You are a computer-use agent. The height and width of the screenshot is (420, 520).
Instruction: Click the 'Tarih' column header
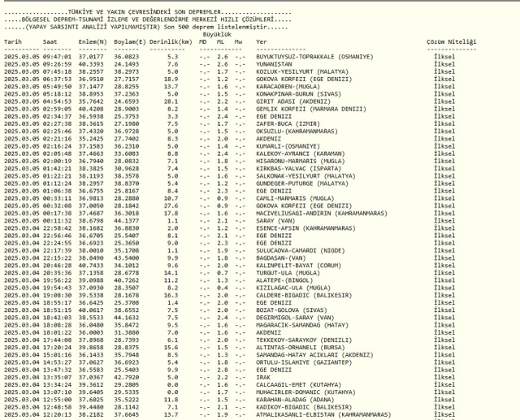[x=13, y=41]
